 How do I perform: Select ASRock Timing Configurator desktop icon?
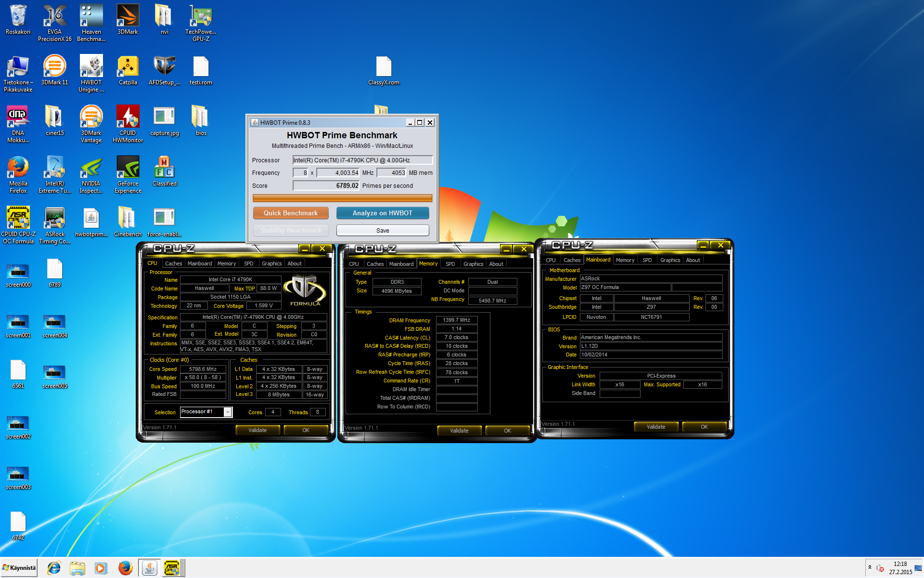tap(54, 225)
